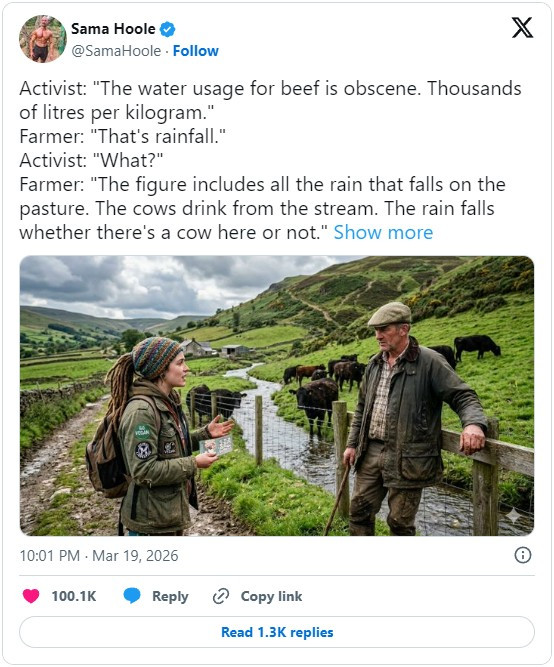The image size is (554, 667).
Task: Click the Reply text label
Action: [170, 596]
